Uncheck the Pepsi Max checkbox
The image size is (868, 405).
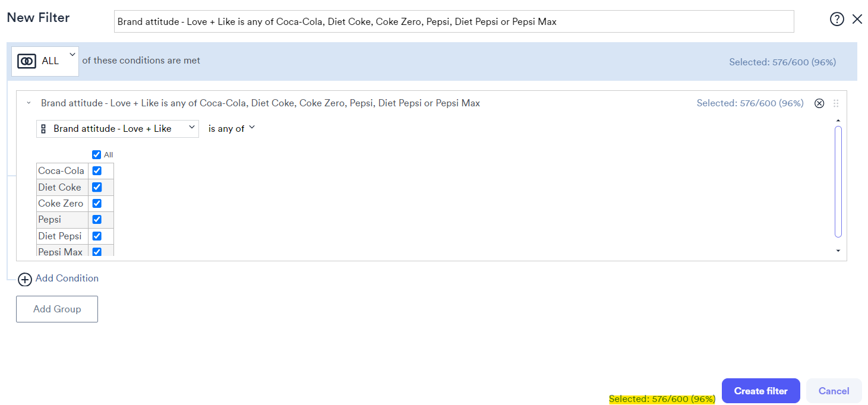tap(97, 251)
